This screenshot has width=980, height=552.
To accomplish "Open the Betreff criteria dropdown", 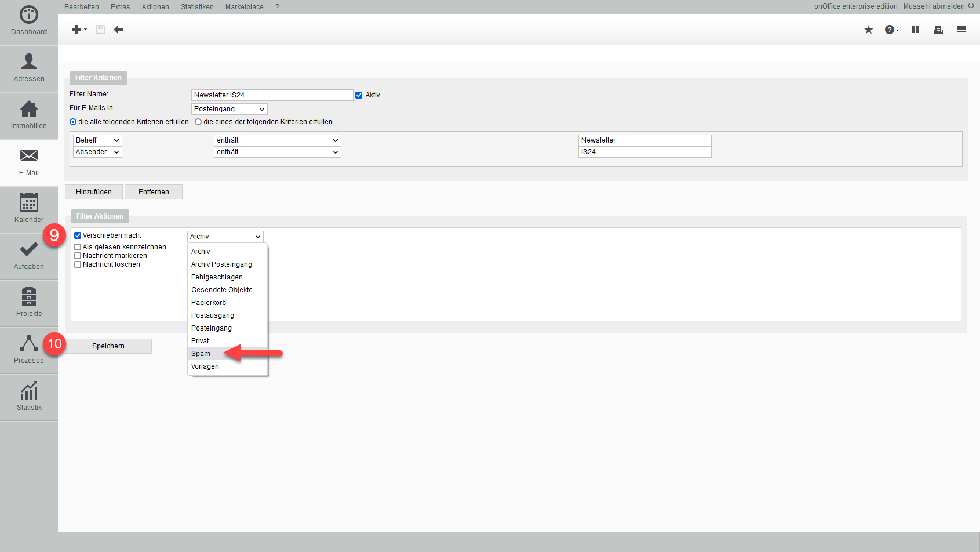I will point(97,140).
